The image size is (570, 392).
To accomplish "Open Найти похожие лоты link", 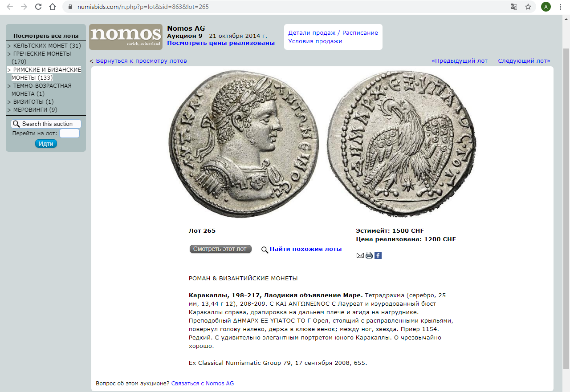I will point(305,249).
